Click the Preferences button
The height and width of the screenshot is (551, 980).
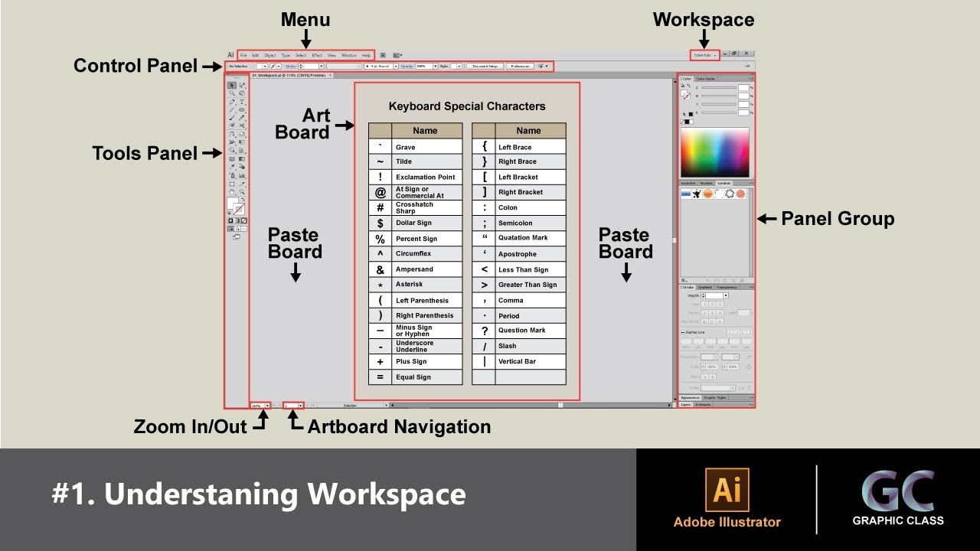pyautogui.click(x=520, y=66)
